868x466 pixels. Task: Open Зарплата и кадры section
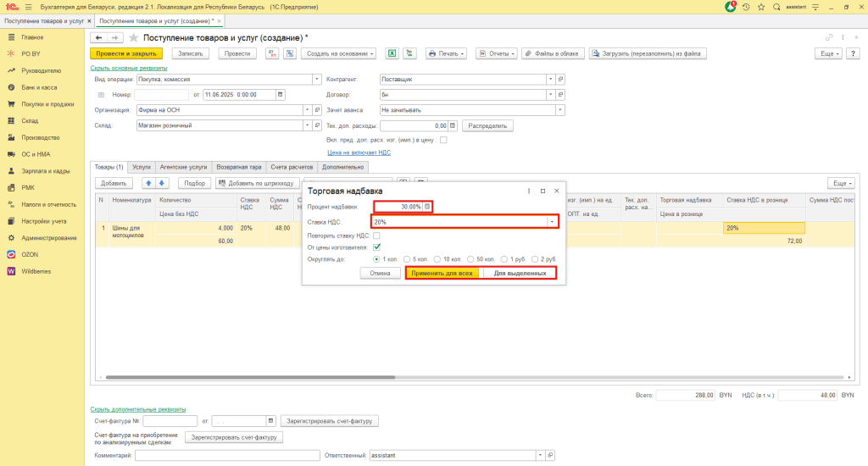[46, 171]
